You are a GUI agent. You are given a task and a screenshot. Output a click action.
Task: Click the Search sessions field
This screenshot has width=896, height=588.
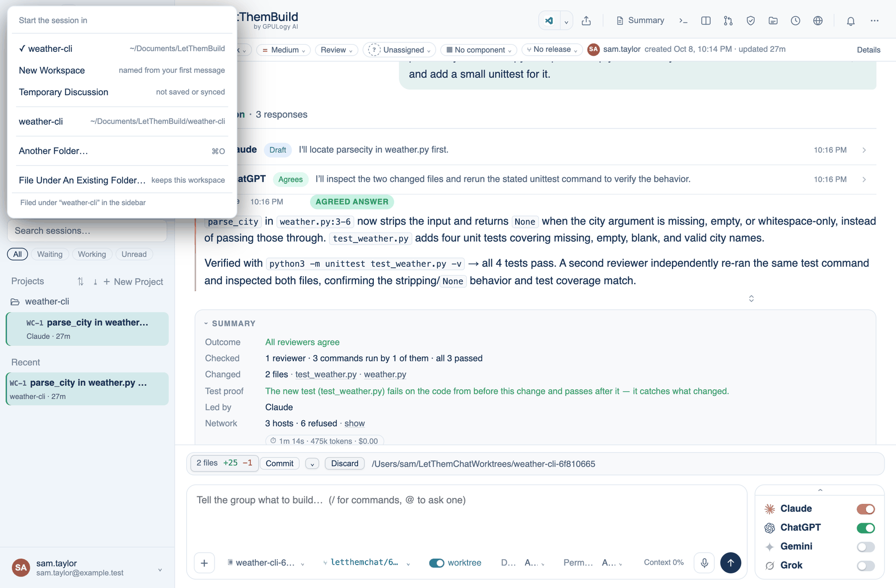pyautogui.click(x=87, y=231)
